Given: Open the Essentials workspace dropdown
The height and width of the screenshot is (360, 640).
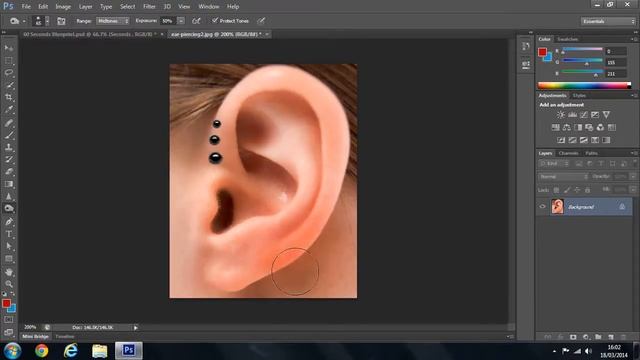Looking at the screenshot, I should [608, 21].
